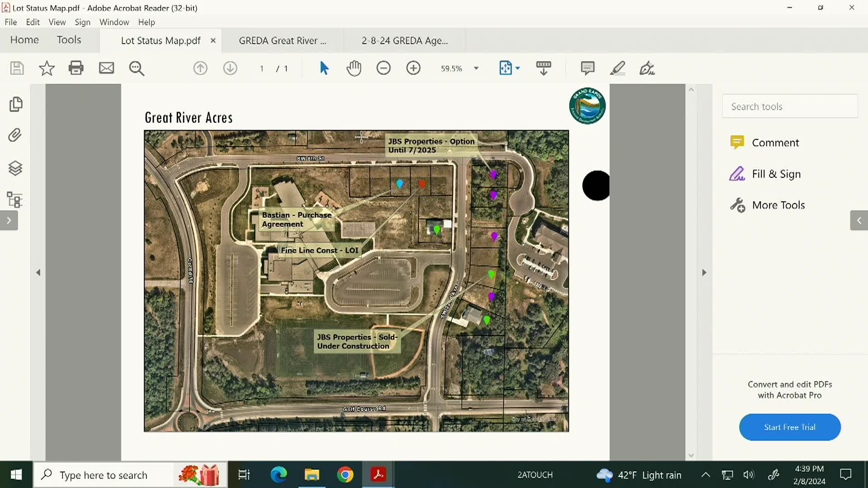Open the volume control in system tray
The image size is (868, 488).
point(749,475)
